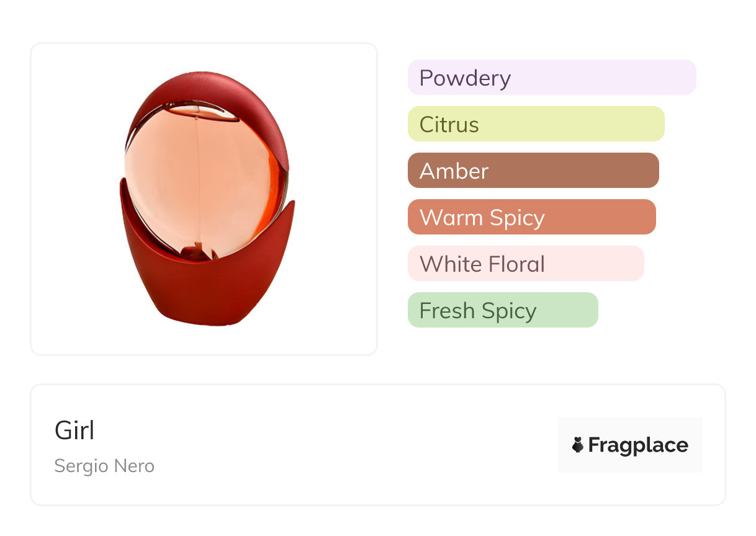Open the Girl perfume bottle image

[x=204, y=199]
